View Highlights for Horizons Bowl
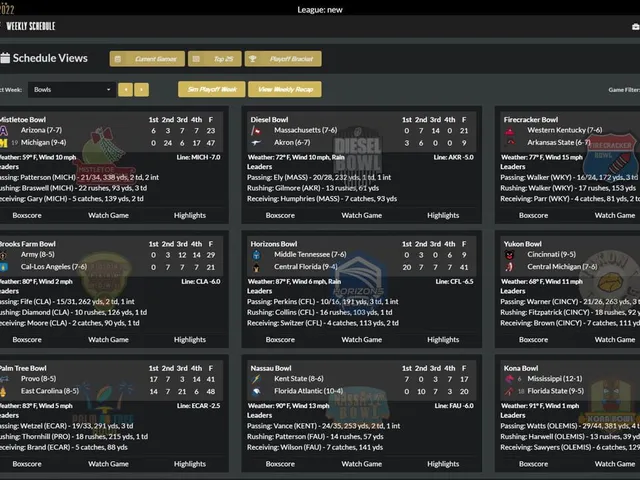The width and height of the screenshot is (640, 480). point(443,340)
